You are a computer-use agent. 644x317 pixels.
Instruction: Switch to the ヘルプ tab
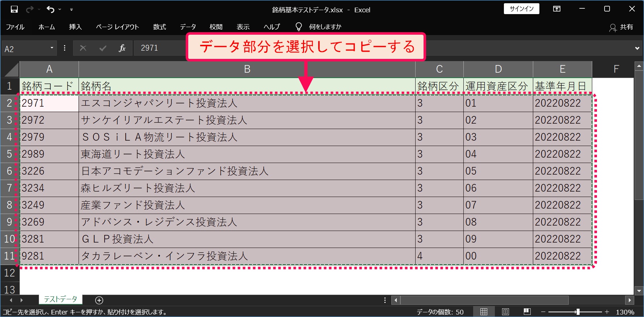[272, 27]
